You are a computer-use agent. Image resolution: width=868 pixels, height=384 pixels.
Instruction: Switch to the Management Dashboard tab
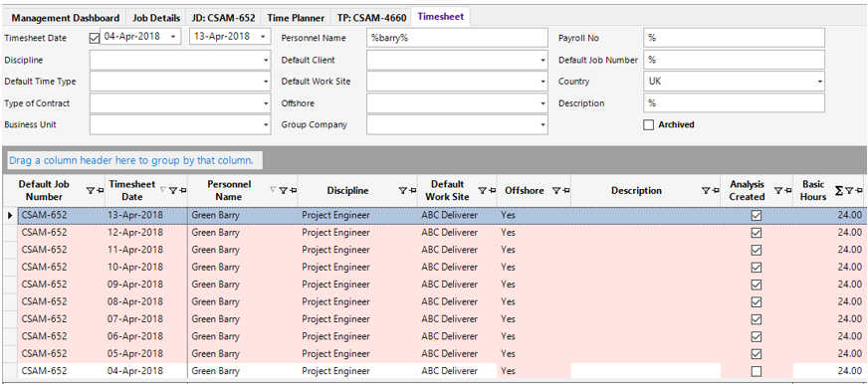[66, 18]
